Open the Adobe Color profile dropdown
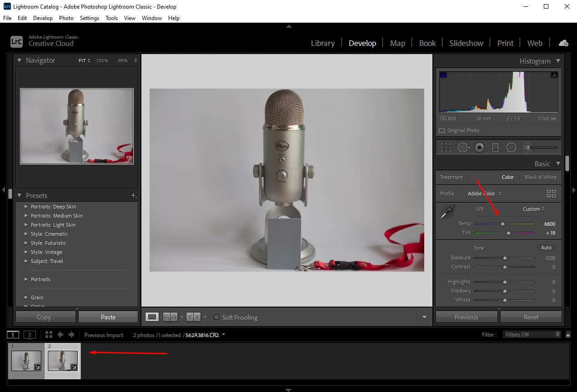577x392 pixels. [484, 194]
